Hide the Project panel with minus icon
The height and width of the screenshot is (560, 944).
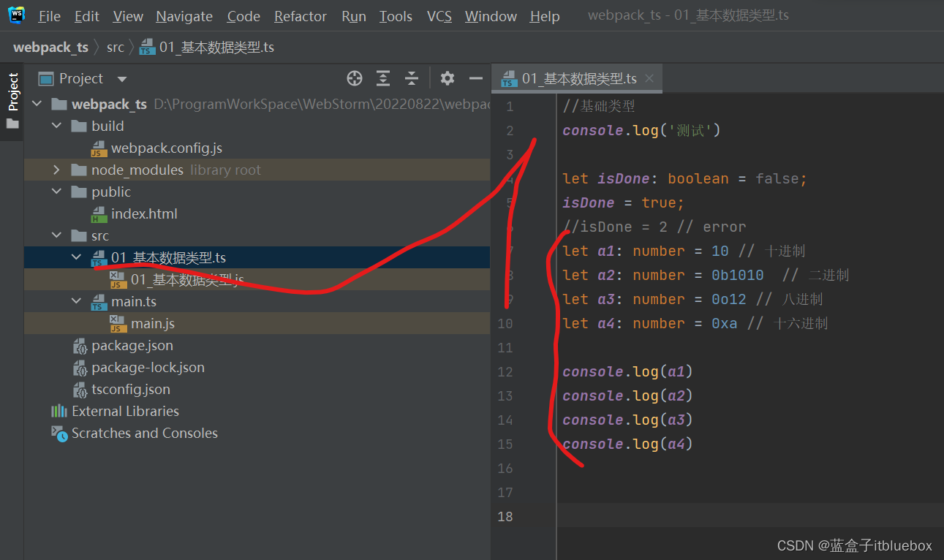click(x=476, y=78)
